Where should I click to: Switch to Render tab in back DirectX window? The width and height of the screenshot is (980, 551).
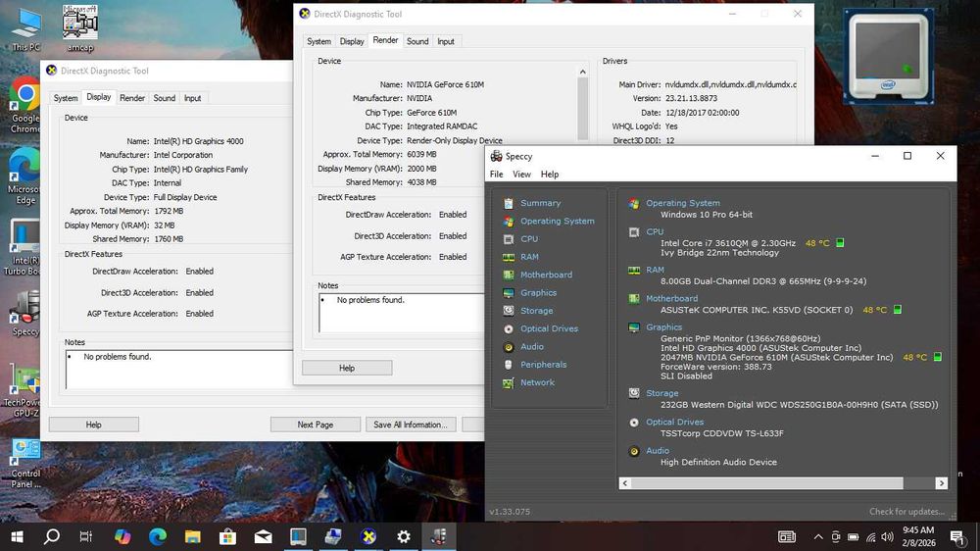[x=132, y=98]
